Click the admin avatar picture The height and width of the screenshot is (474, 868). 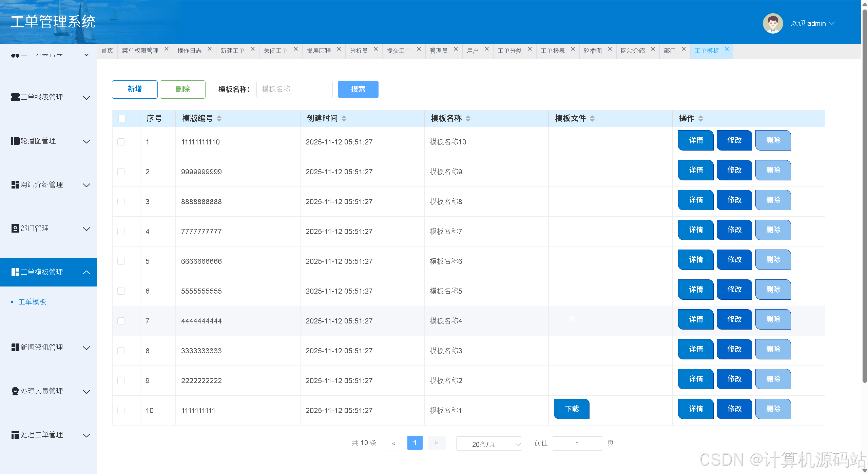(772, 23)
